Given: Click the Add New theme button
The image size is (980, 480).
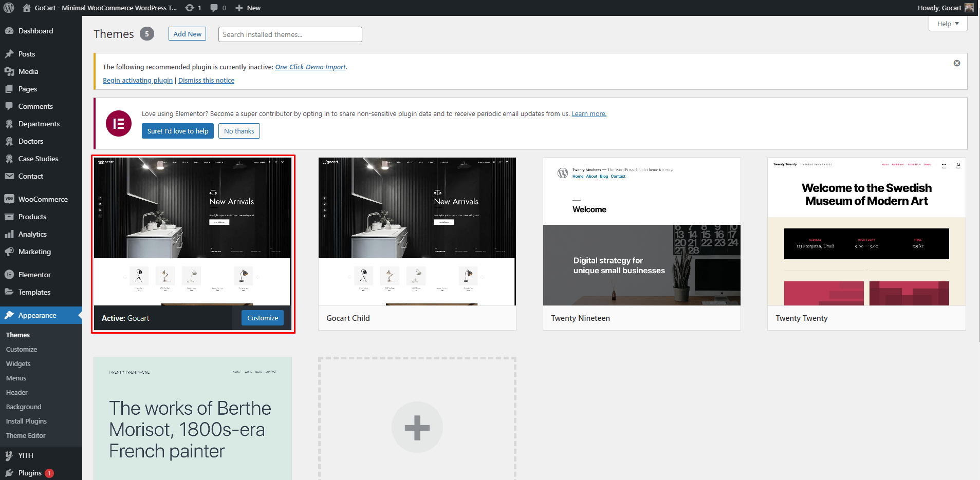Looking at the screenshot, I should point(187,34).
